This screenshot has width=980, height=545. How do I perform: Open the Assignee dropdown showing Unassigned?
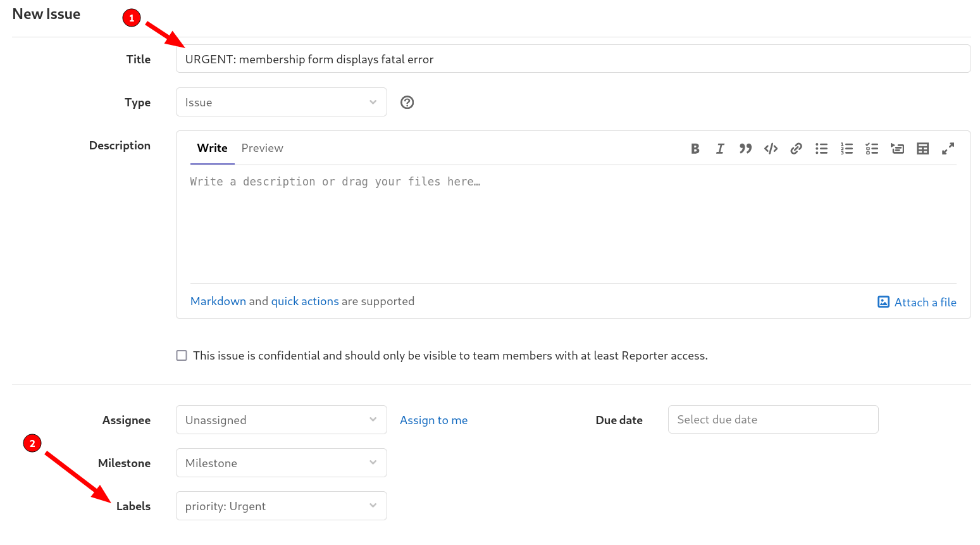point(282,420)
